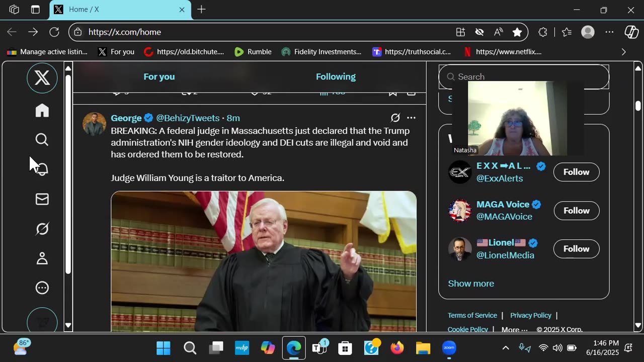This screenshot has height=362, width=644.
Task: Open the Netflix bookmark
Action: click(502, 52)
